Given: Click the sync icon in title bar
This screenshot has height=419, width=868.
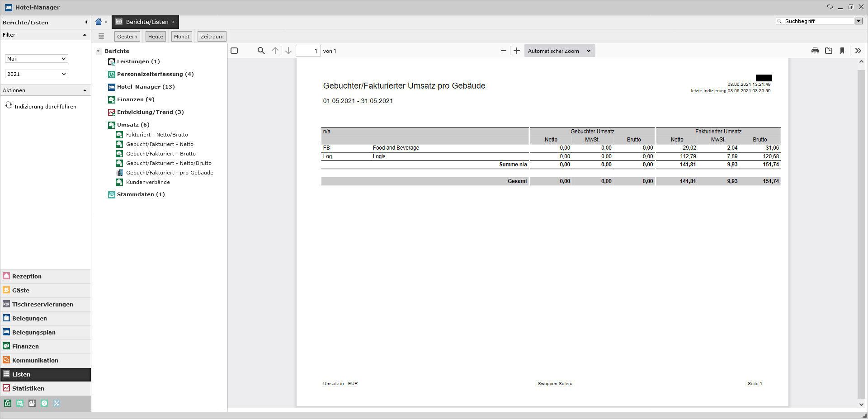Looking at the screenshot, I should [830, 7].
